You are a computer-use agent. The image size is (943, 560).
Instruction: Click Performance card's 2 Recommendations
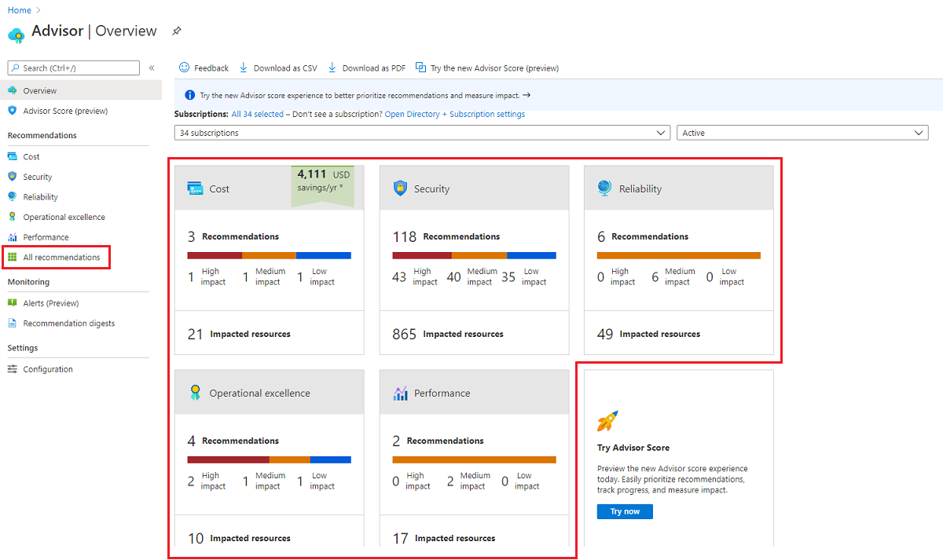coord(438,441)
